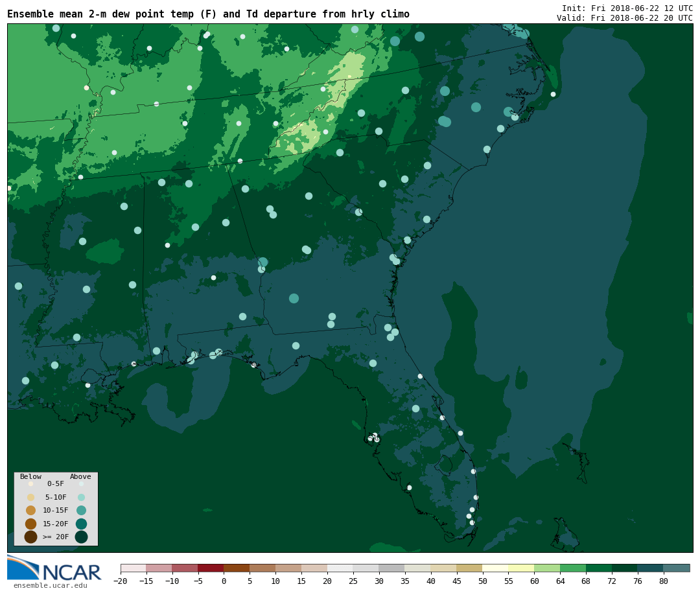This screenshot has height=593, width=700.
Task: Click the 'Below' legend heading
Action: (x=31, y=476)
